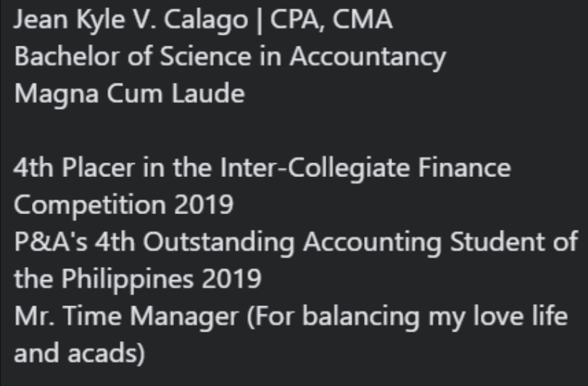Click the word Magna
This screenshot has height=386, width=588.
[x=57, y=94]
